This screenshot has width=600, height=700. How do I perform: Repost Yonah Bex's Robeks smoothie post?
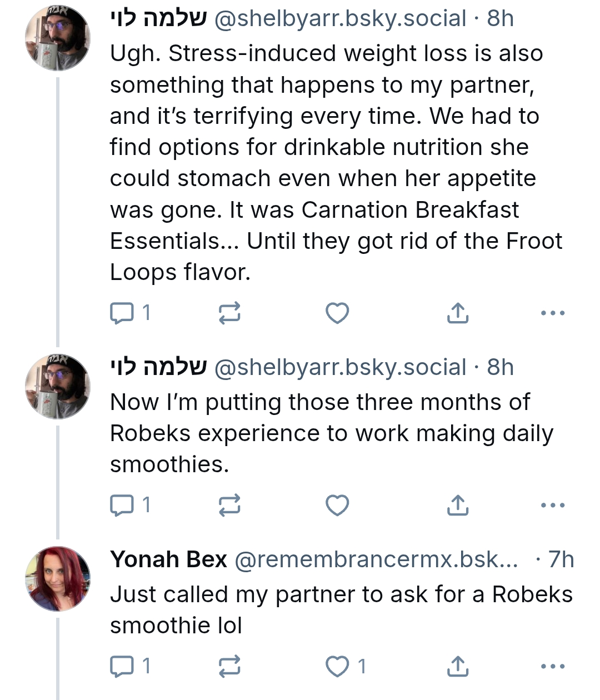coord(229,666)
